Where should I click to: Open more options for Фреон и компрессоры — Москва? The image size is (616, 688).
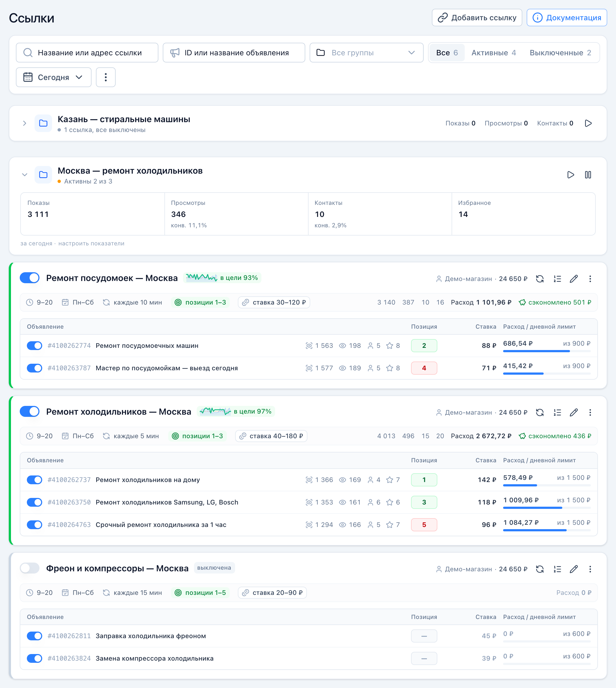tap(590, 569)
